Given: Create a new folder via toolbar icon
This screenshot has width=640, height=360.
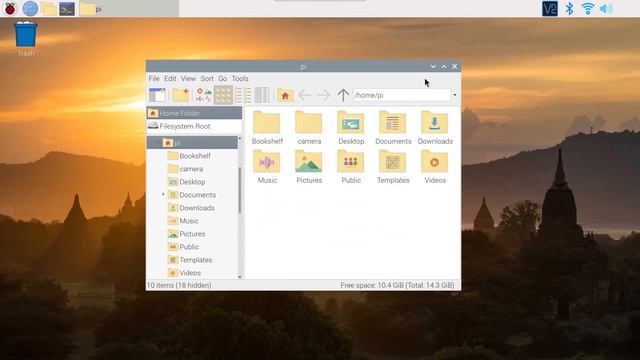Looking at the screenshot, I should pos(180,95).
